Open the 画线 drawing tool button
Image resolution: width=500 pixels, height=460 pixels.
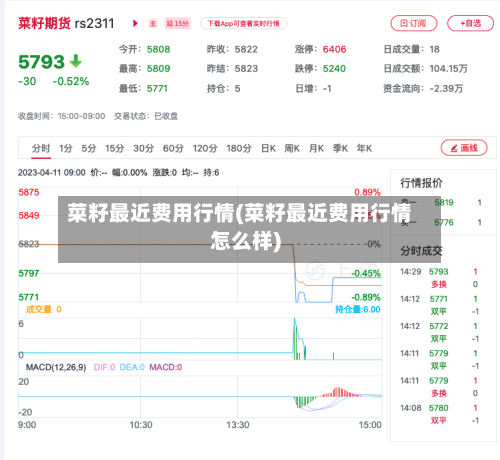click(464, 148)
